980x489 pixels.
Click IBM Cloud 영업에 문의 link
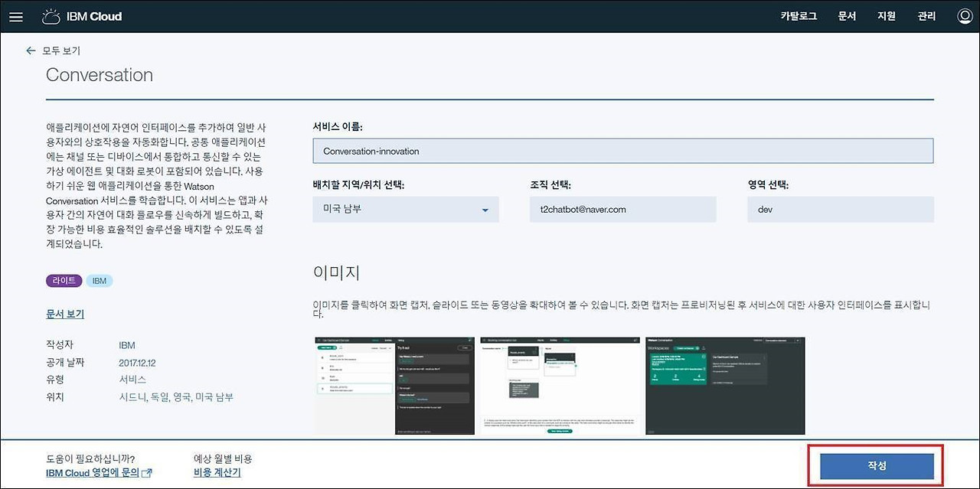[x=99, y=473]
